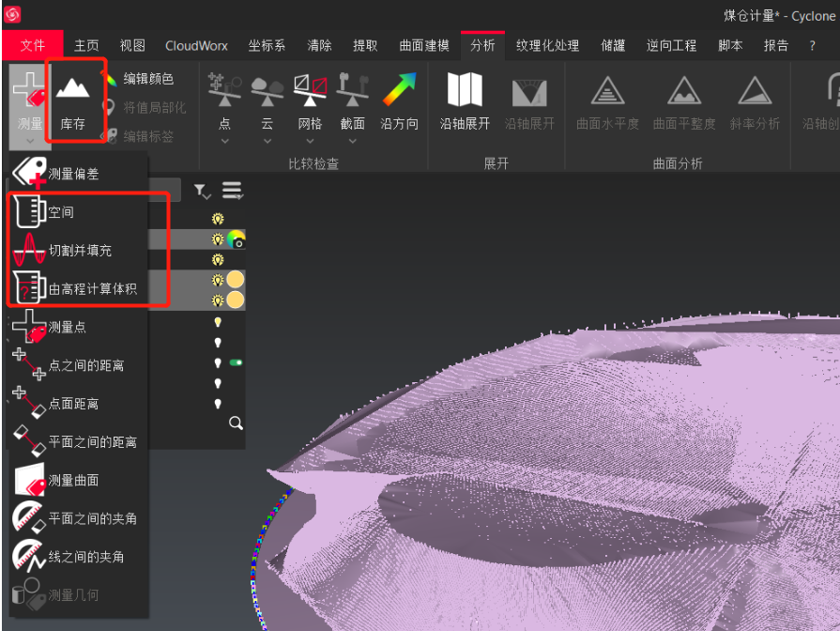Viewport: 840px width, 631px height.
Task: Click the multicolor swatch in the highlighted row
Action: 236,239
